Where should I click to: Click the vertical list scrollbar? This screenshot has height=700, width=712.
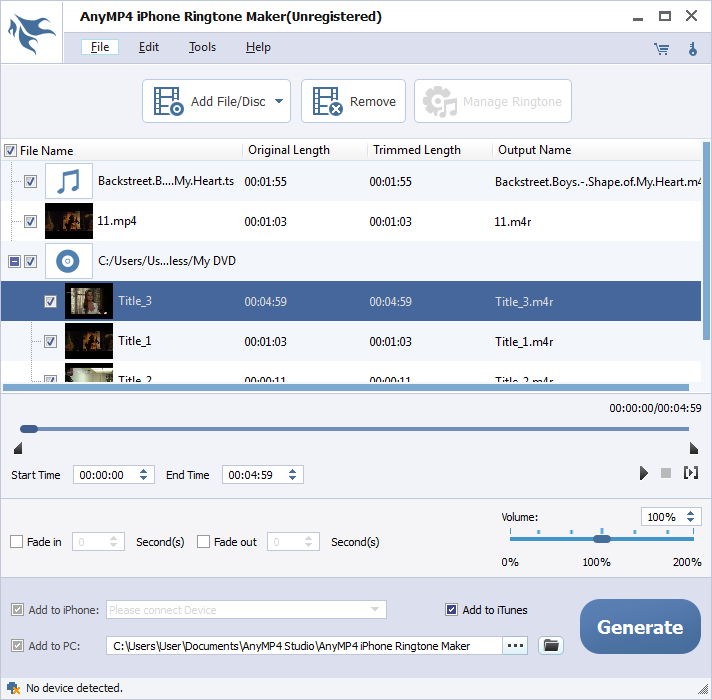[x=706, y=241]
